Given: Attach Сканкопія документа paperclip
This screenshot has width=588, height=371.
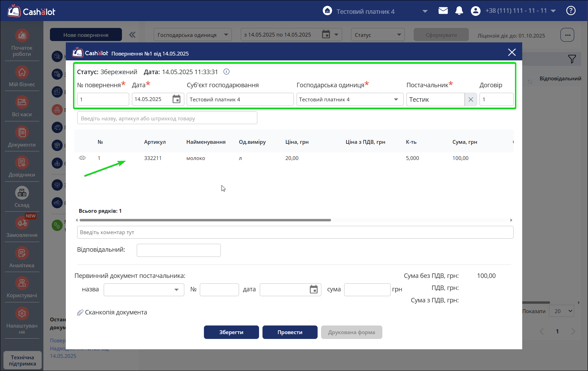Looking at the screenshot, I should coord(80,312).
